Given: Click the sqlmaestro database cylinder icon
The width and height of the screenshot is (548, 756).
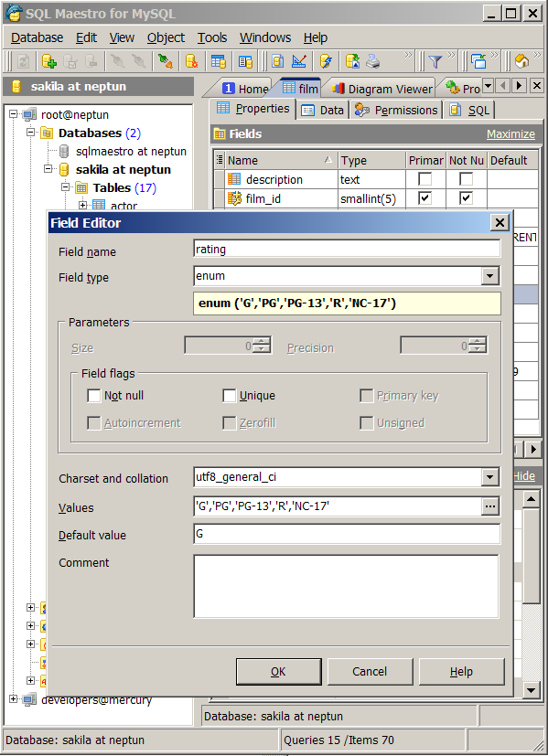Looking at the screenshot, I should click(64, 152).
